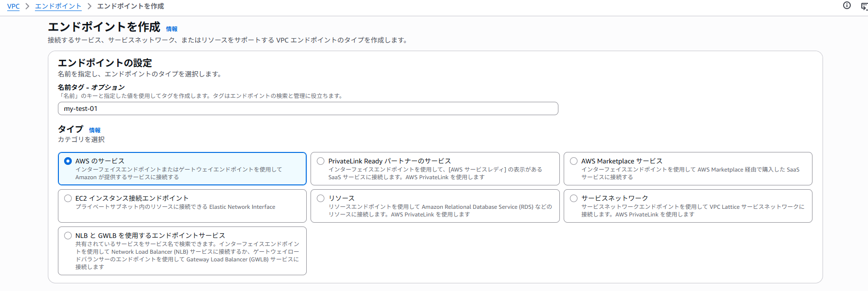Choose EC2 インスタンス接続エンドポイント radio option
The height and width of the screenshot is (291, 868).
(x=68, y=198)
